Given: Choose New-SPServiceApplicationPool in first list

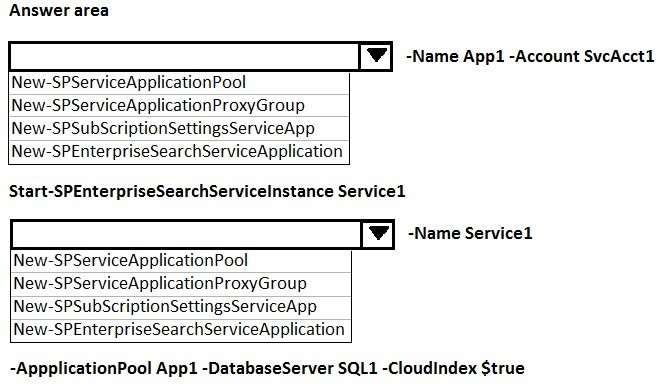Looking at the screenshot, I should click(x=179, y=83).
